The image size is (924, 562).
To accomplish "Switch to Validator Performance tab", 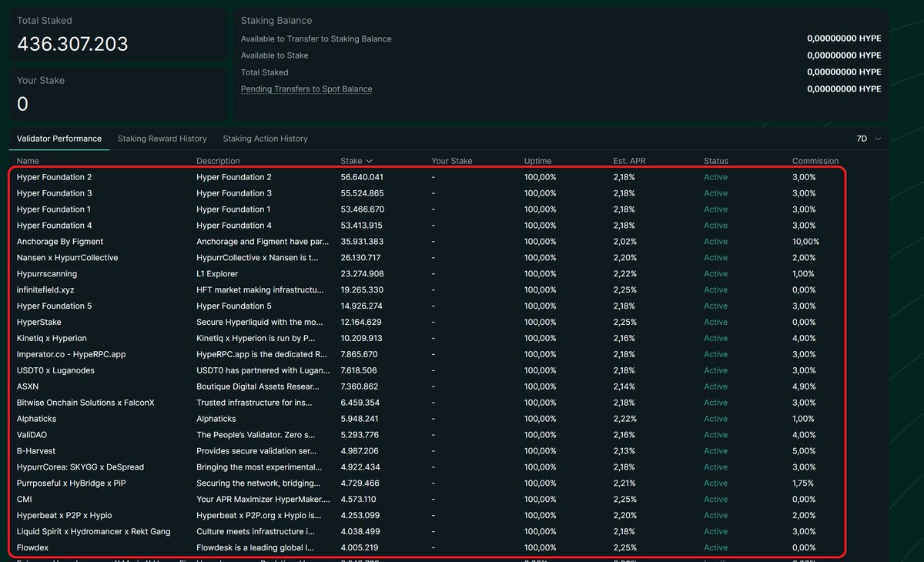I will click(59, 139).
